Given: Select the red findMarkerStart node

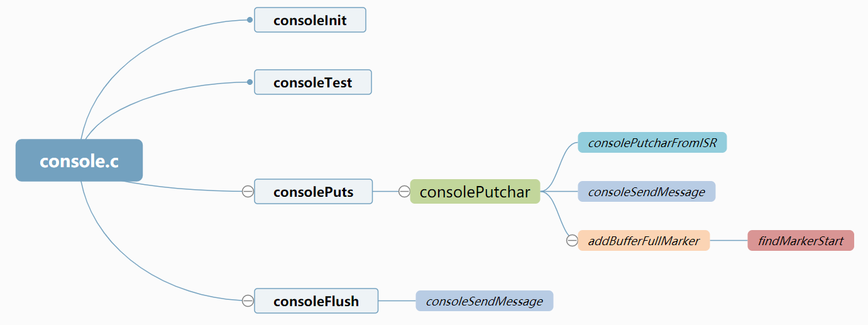Looking at the screenshot, I should [x=800, y=240].
